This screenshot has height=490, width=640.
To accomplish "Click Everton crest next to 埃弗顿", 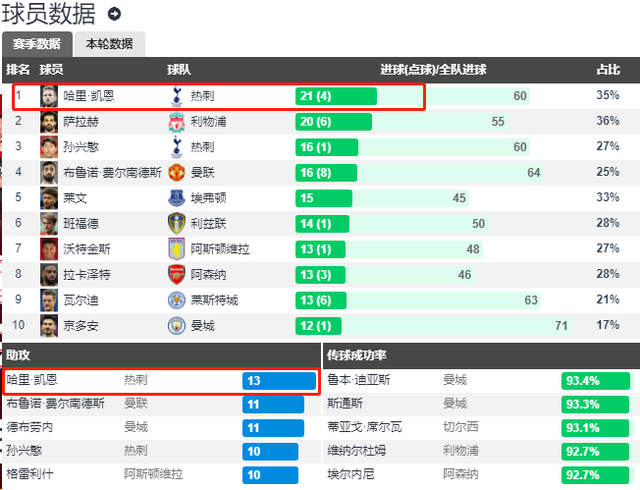I will [176, 198].
